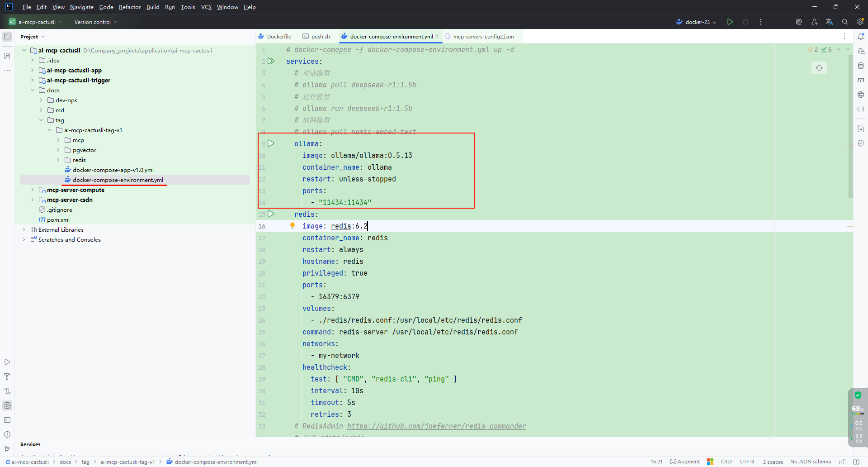Click the Augment status bar widget
The width and height of the screenshot is (868, 467).
point(685,462)
